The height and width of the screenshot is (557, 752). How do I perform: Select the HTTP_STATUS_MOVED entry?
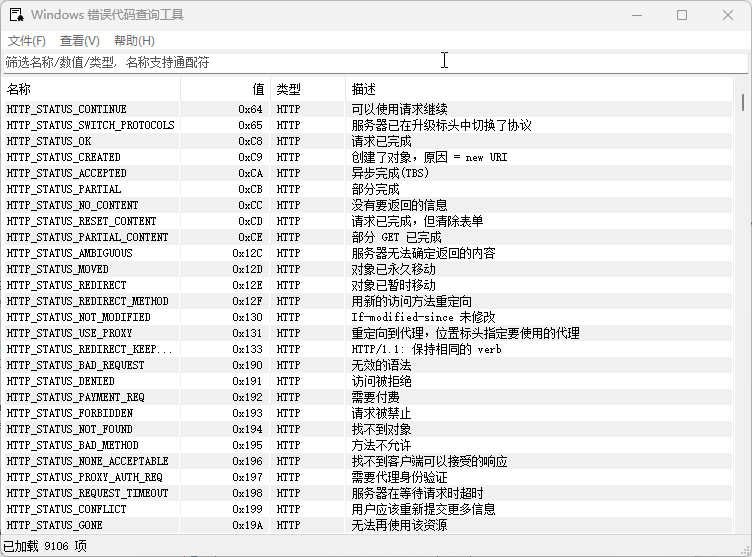click(368, 269)
